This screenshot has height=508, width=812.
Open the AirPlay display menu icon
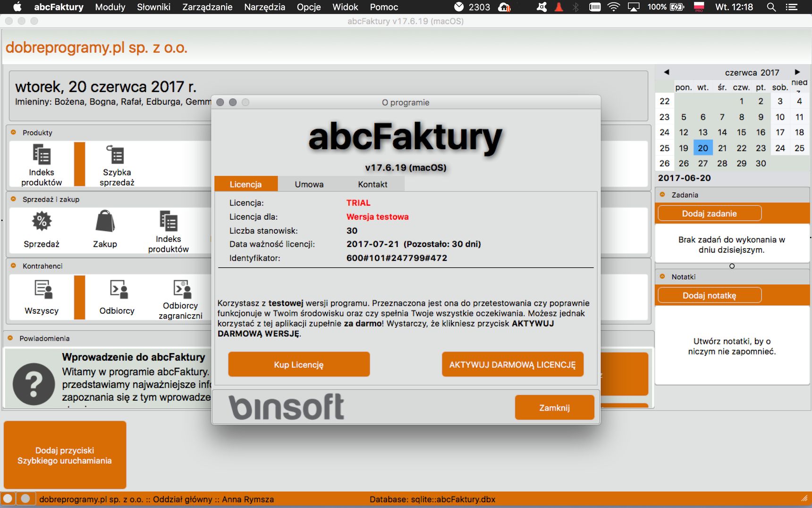coord(634,7)
